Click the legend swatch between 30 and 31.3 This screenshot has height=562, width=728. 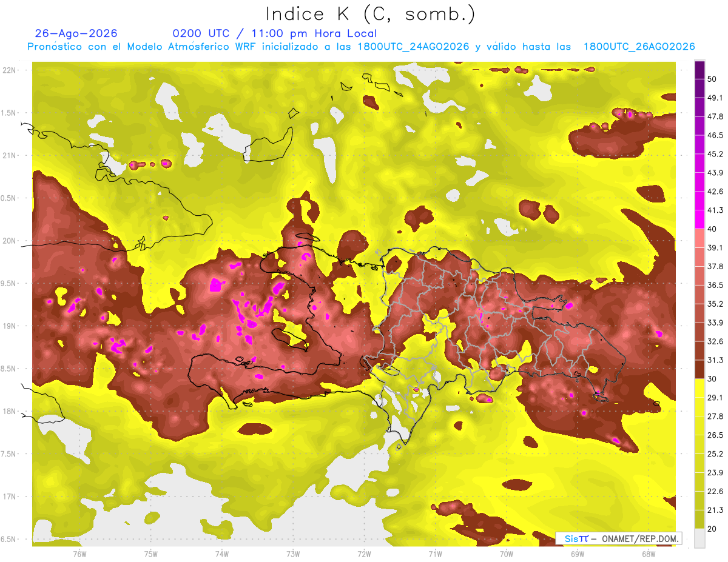pyautogui.click(x=699, y=370)
